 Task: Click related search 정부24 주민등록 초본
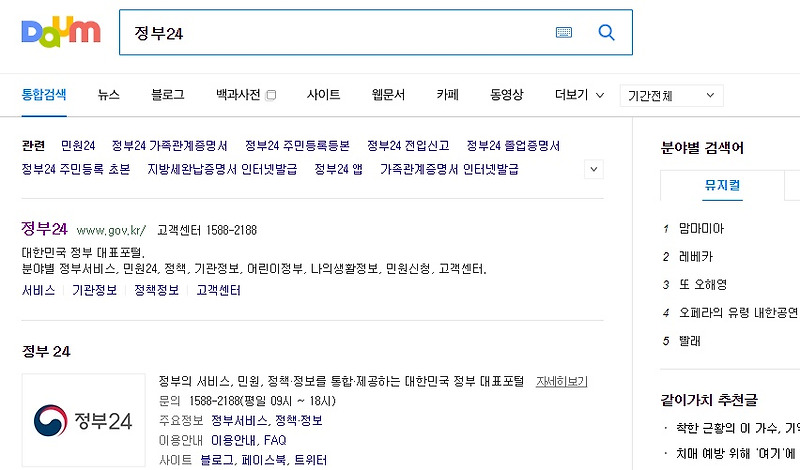pos(76,169)
